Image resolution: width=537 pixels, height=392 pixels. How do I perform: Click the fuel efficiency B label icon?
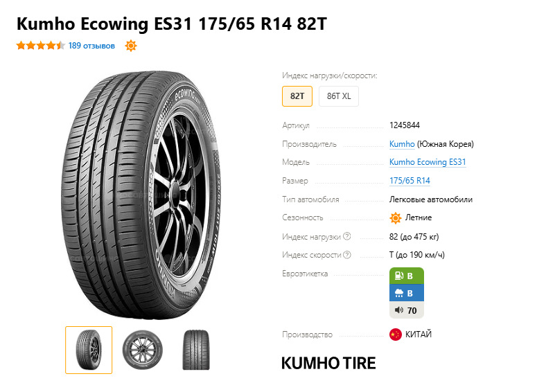click(407, 276)
